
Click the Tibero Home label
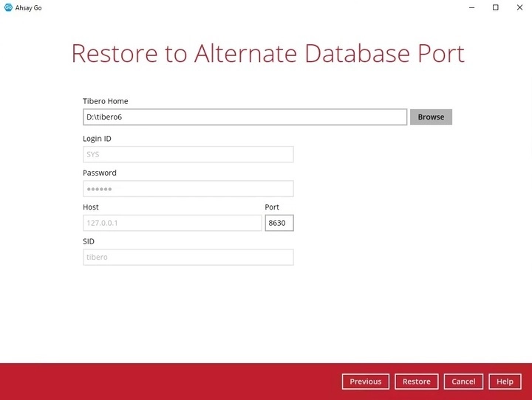click(x=106, y=101)
